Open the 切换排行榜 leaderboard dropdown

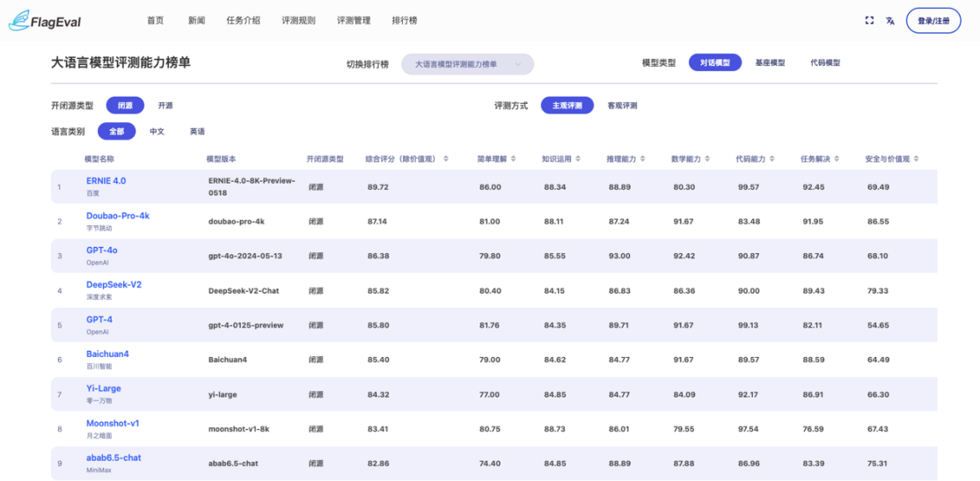pyautogui.click(x=467, y=64)
